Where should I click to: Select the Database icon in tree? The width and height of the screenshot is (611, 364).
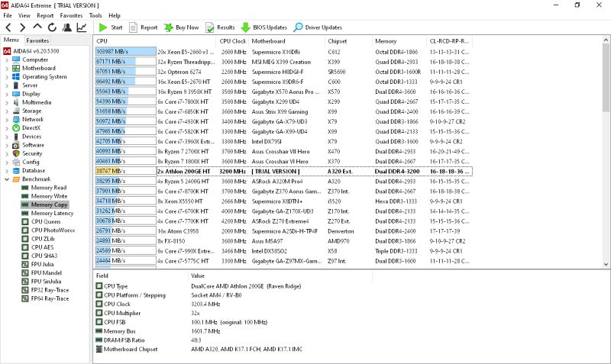coord(16,170)
